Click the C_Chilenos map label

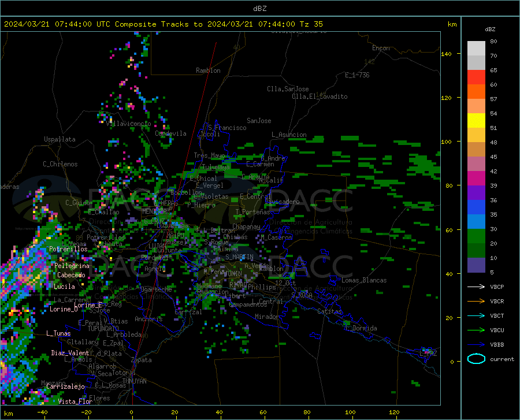(x=60, y=164)
